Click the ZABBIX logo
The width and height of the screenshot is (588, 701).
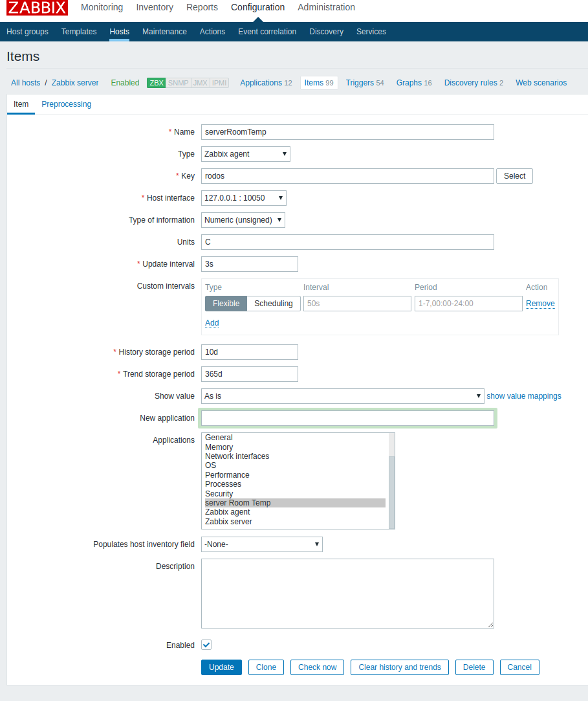(37, 7)
